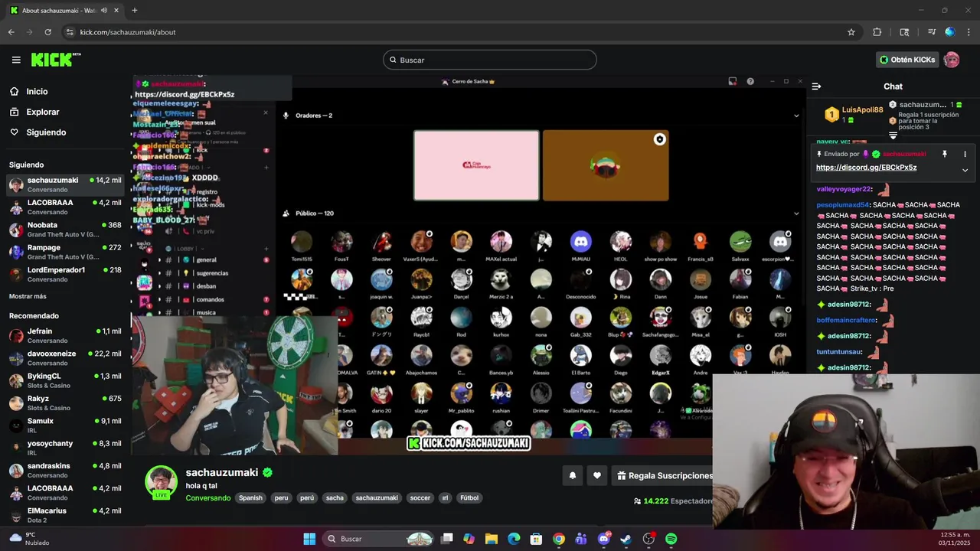The width and height of the screenshot is (980, 551).
Task: Select the irl tag
Action: [445, 498]
